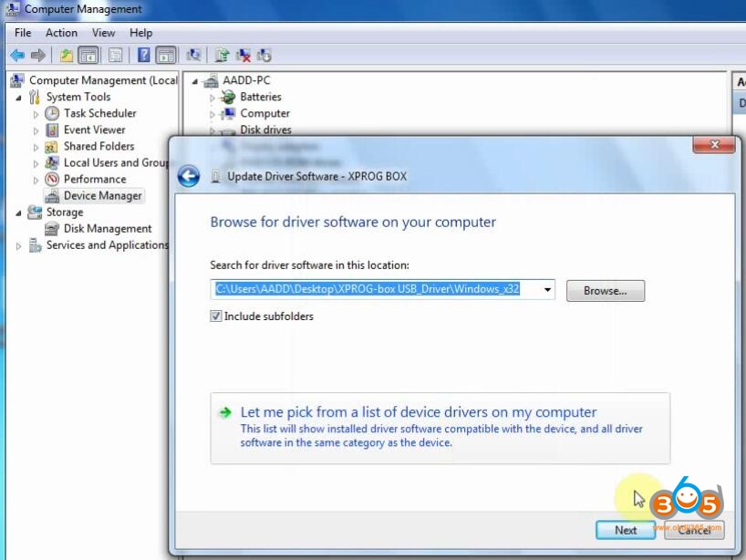Viewport: 746px width, 560px height.
Task: Select the Disk Management label
Action: (x=108, y=229)
